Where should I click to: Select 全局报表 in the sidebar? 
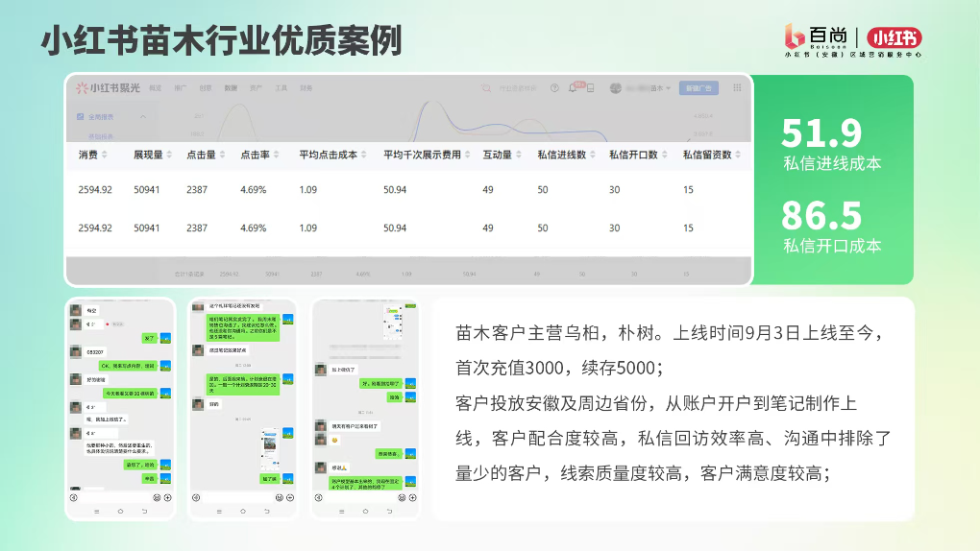(x=101, y=117)
